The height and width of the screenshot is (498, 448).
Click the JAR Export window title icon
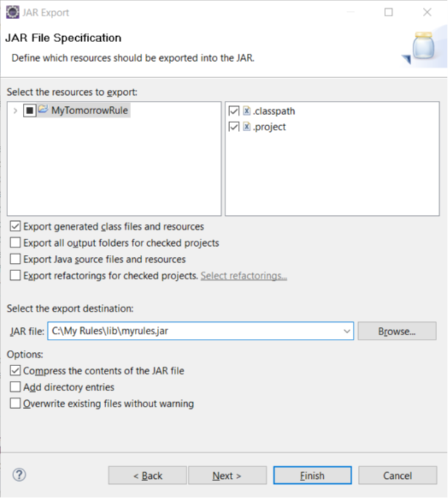pyautogui.click(x=12, y=13)
